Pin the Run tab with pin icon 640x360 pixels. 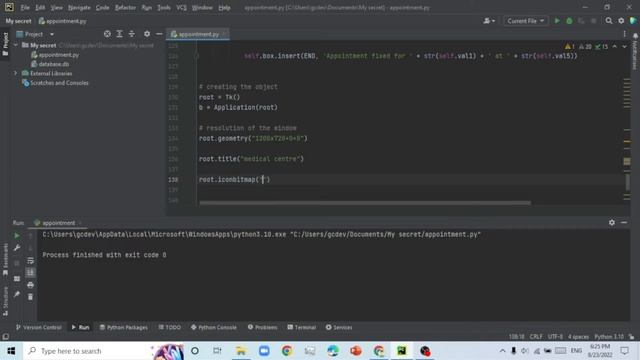pyautogui.click(x=17, y=294)
